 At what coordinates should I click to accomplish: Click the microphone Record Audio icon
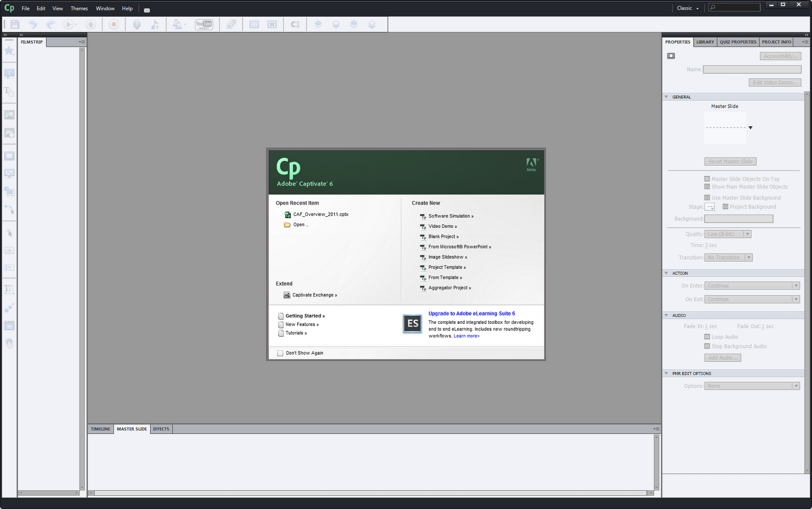pos(137,24)
